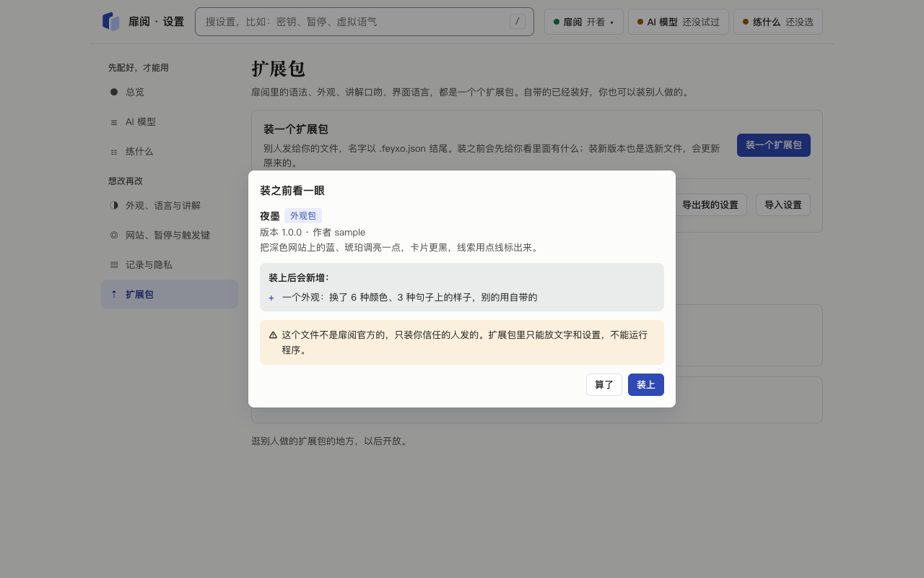Viewport: 924px width, 578px height.
Task: Click the 记录与隐私 sidebar icon
Action: (114, 264)
